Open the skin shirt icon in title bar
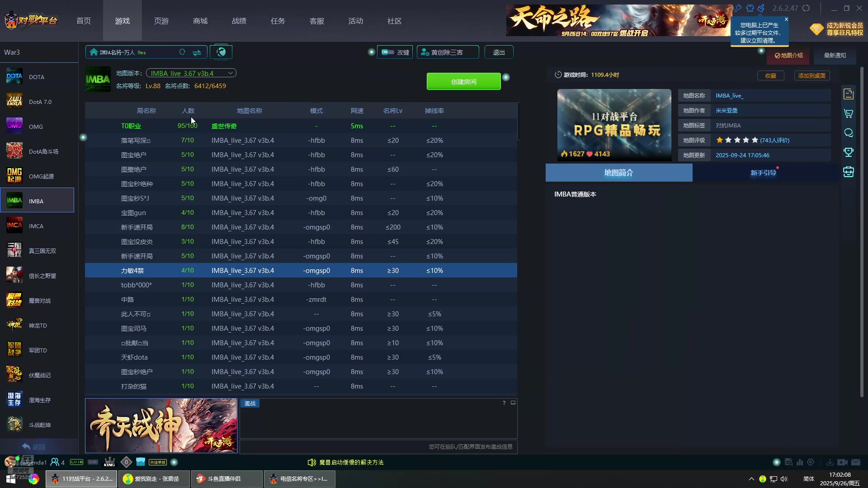The width and height of the screenshot is (868, 488). pos(750,8)
